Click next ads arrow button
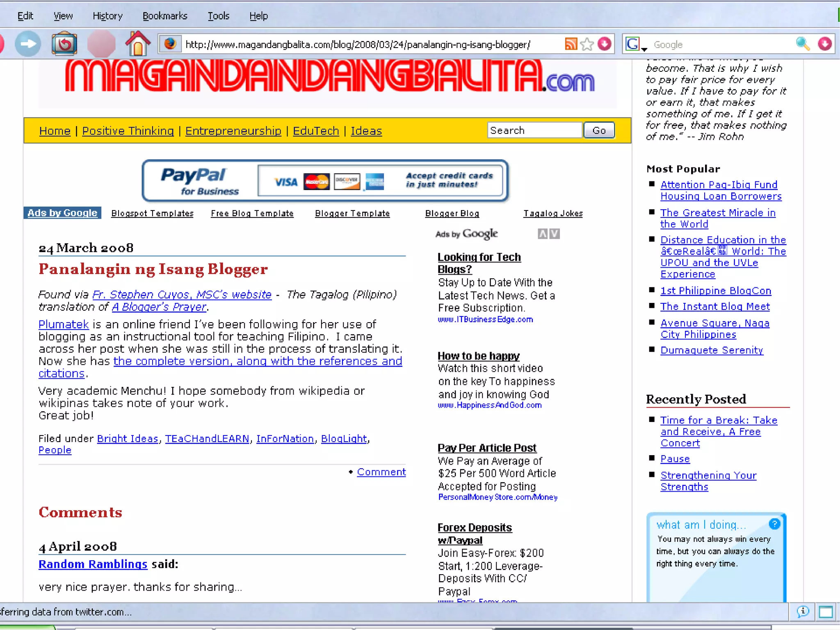 point(555,234)
